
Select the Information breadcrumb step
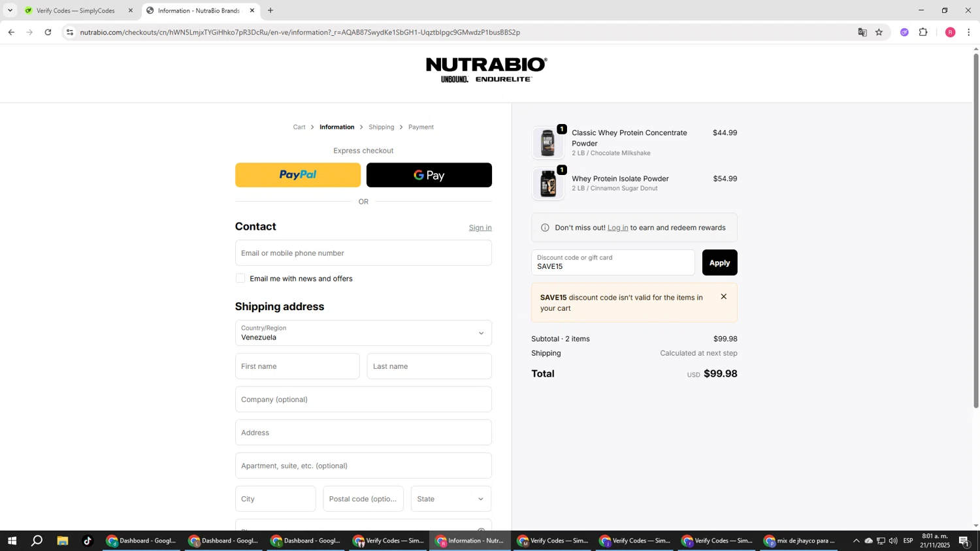click(x=337, y=127)
